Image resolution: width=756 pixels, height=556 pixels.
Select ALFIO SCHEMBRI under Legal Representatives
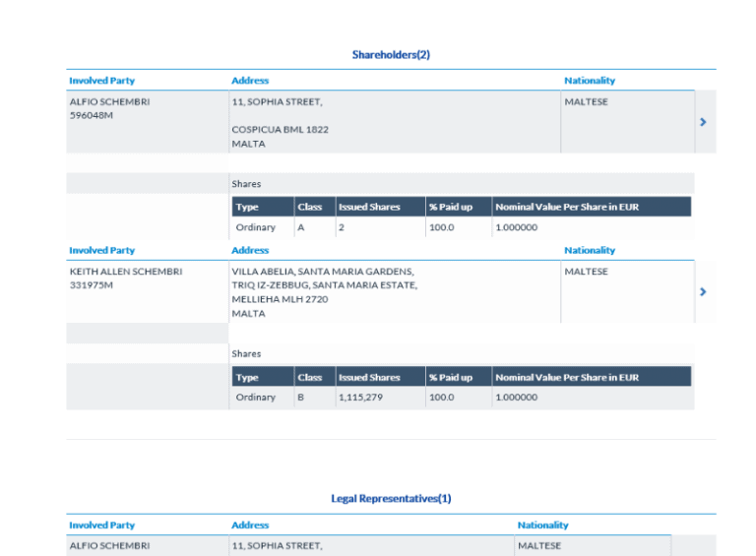pyautogui.click(x=109, y=546)
